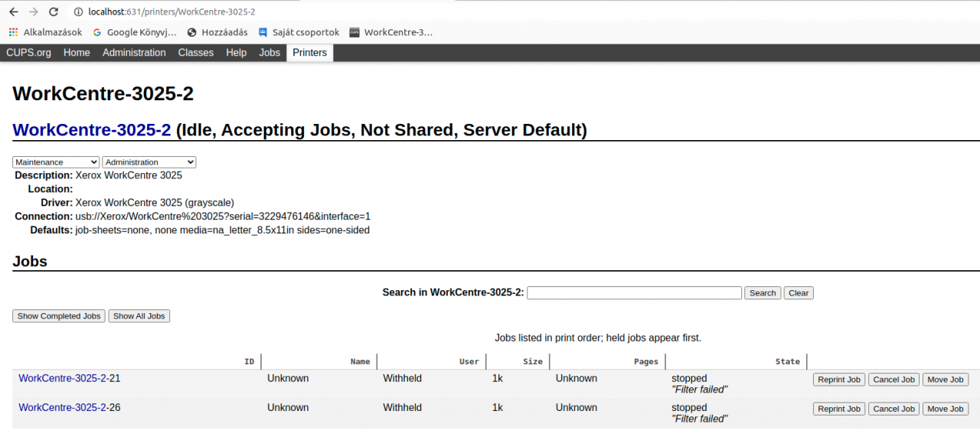Expand the Administration dropdown below the heading
Viewport: 980px width, 434px height.
coord(149,162)
